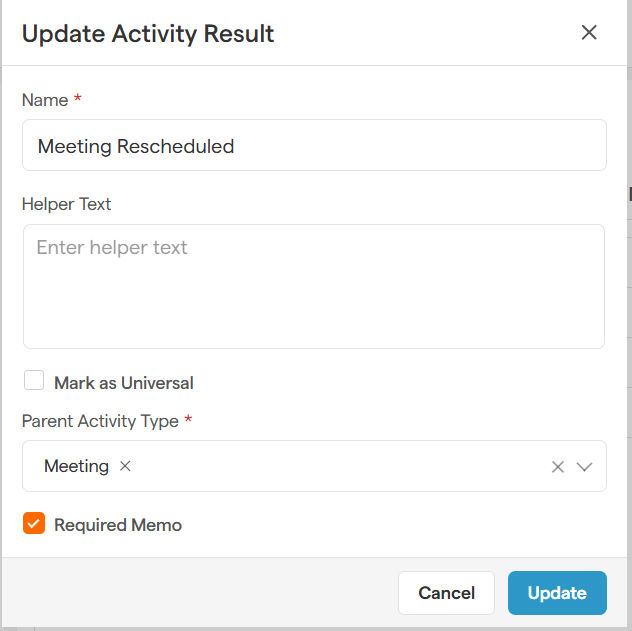Click the Required Memo label text

pyautogui.click(x=118, y=525)
